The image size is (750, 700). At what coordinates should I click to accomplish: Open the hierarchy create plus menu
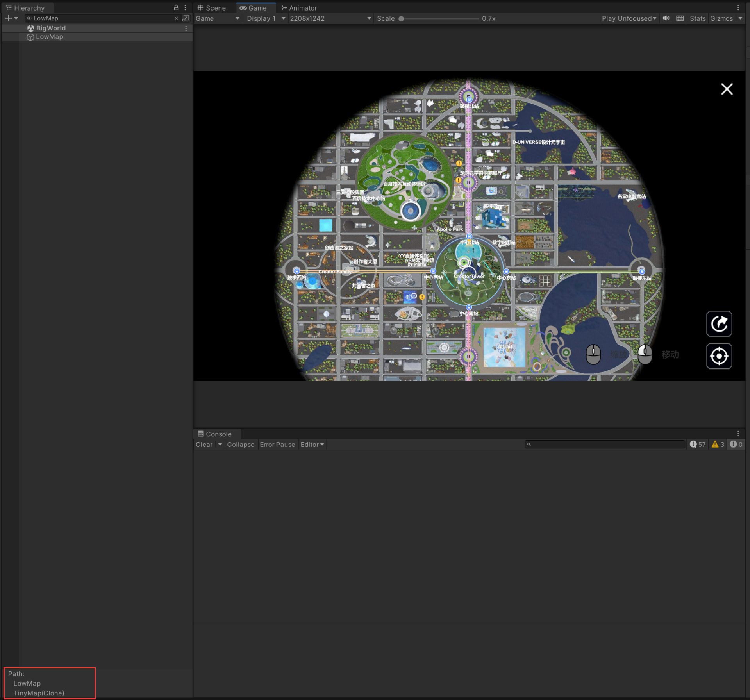click(9, 18)
